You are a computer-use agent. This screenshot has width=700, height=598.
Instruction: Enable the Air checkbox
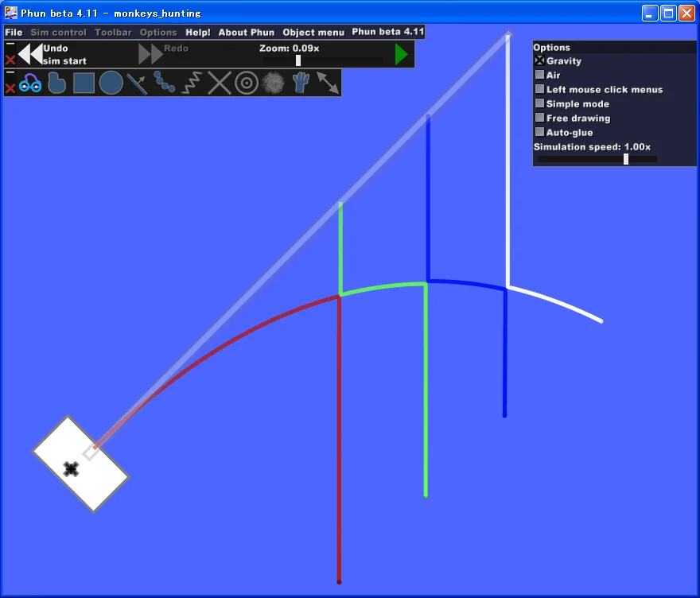pos(539,75)
